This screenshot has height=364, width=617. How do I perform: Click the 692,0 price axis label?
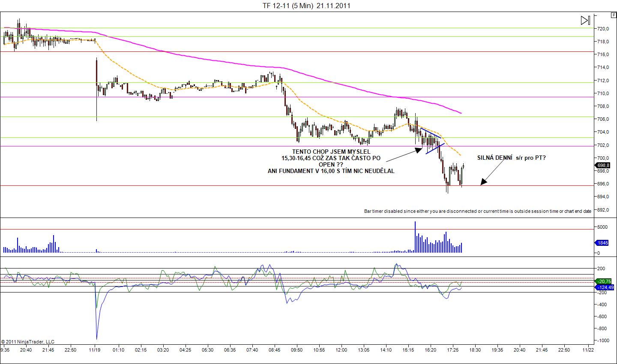(603, 210)
